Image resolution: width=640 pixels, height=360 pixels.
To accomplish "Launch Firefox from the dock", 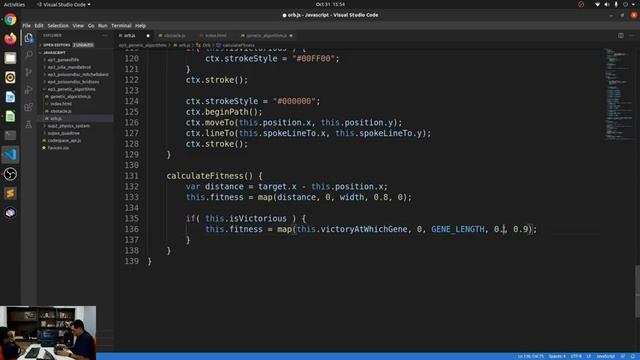I will pyautogui.click(x=10, y=39).
